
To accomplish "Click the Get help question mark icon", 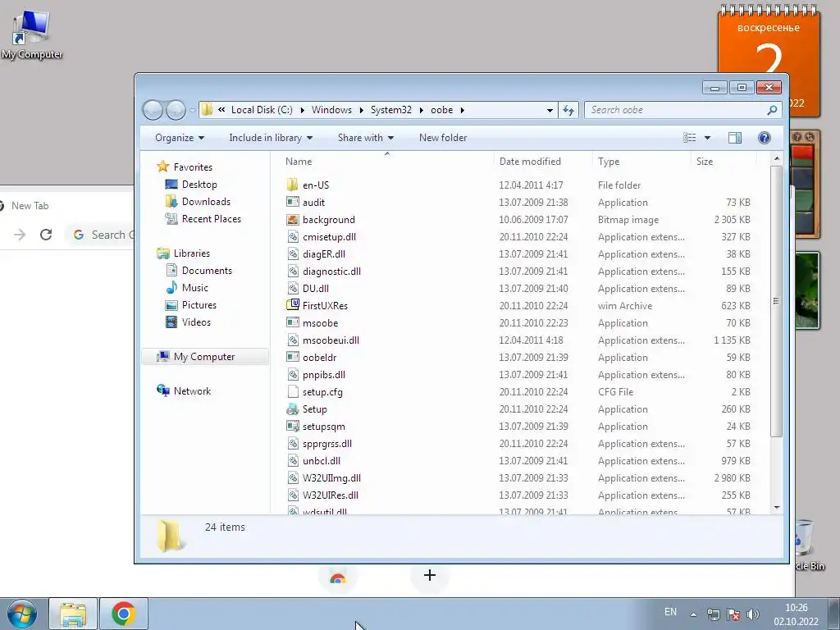I will pyautogui.click(x=765, y=138).
